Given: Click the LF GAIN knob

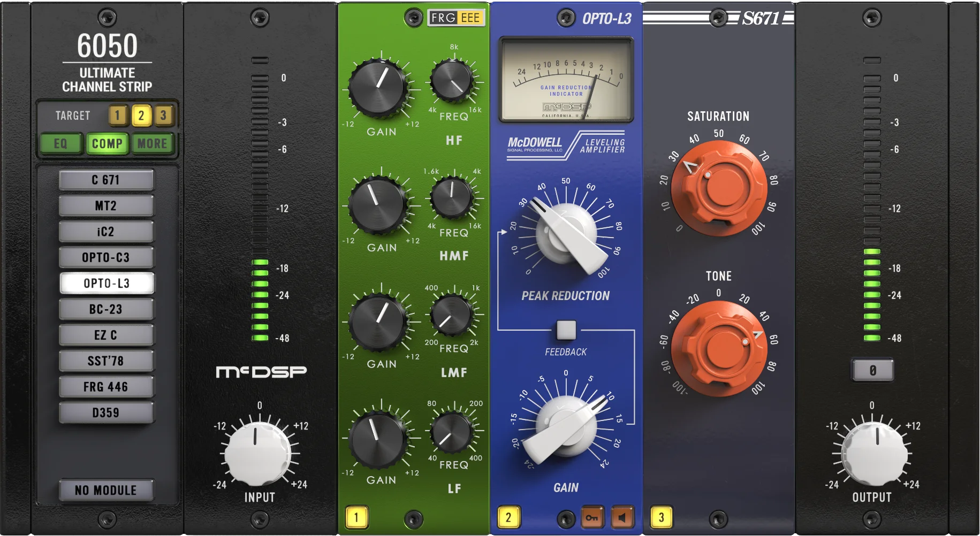Looking at the screenshot, I should point(378,438).
